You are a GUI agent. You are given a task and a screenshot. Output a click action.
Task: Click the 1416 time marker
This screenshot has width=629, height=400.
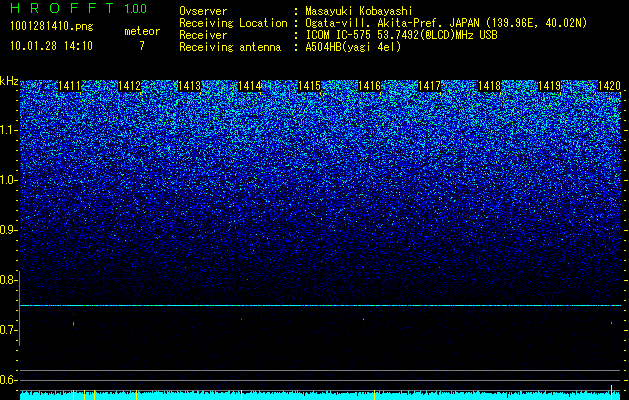369,86
